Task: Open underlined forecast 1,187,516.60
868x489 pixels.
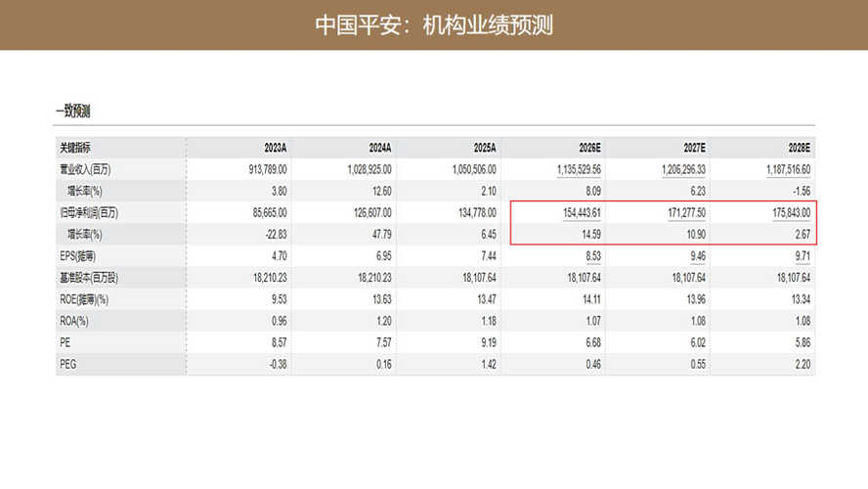Action: coord(788,169)
